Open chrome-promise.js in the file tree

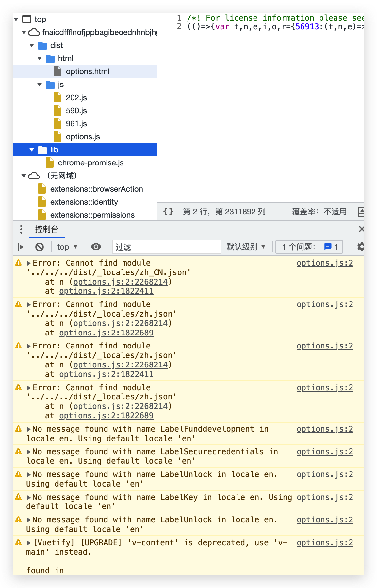(91, 163)
